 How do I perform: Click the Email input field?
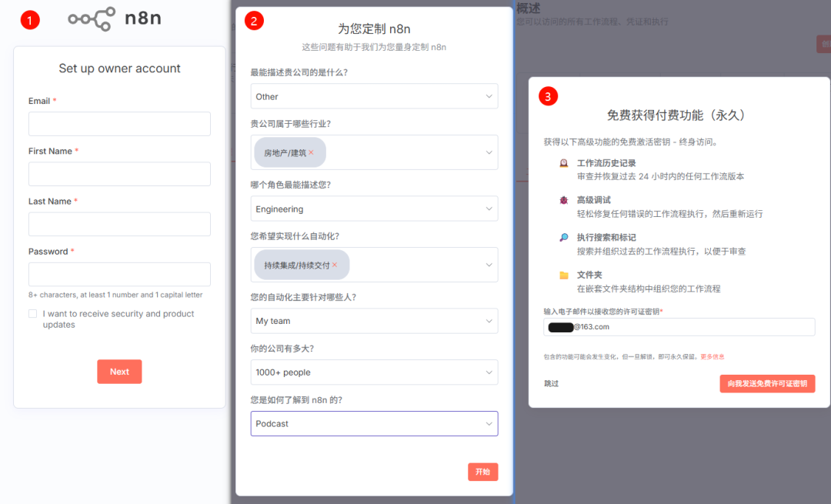point(119,123)
